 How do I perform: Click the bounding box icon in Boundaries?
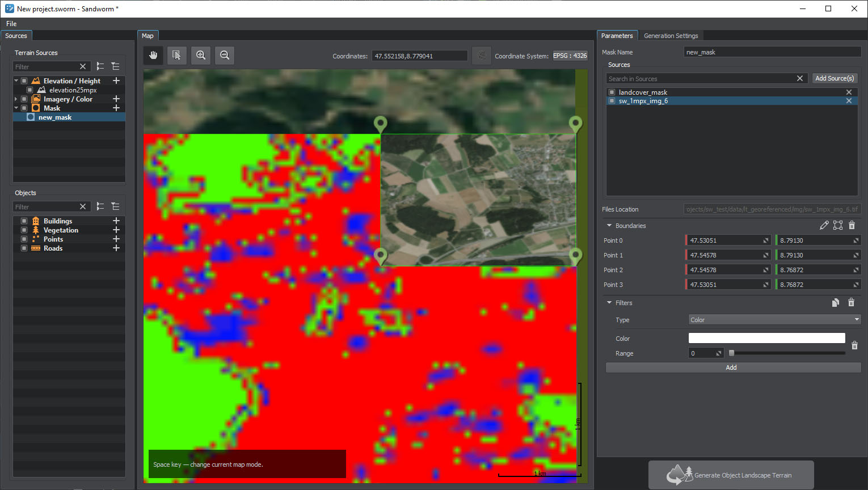838,225
